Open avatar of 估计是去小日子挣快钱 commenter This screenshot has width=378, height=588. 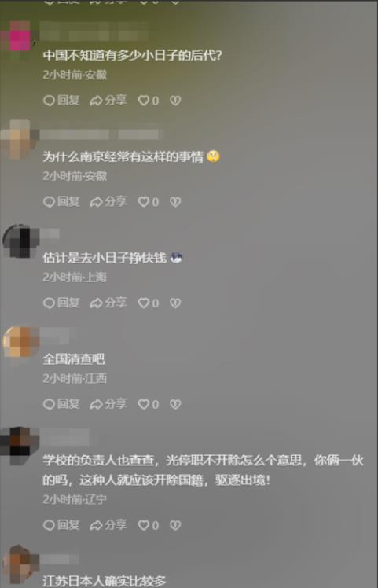pyautogui.click(x=20, y=241)
